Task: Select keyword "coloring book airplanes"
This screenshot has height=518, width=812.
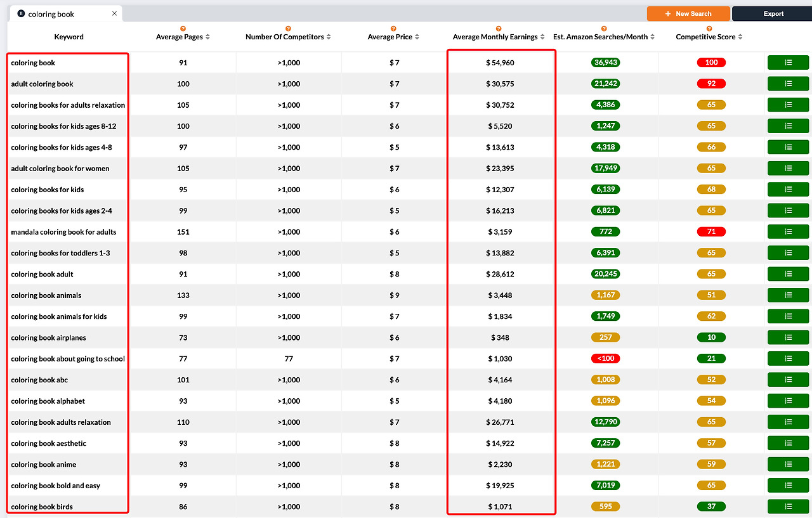Action: pyautogui.click(x=48, y=338)
